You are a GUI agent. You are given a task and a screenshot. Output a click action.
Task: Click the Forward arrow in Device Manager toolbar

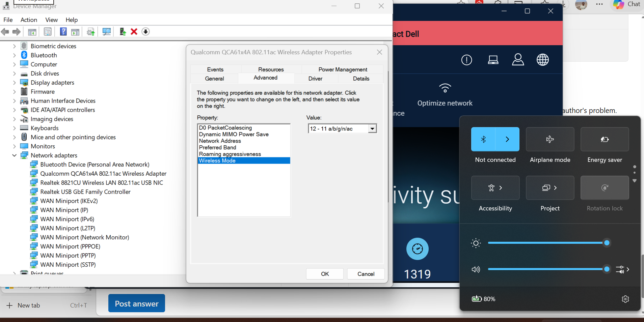[x=16, y=32]
